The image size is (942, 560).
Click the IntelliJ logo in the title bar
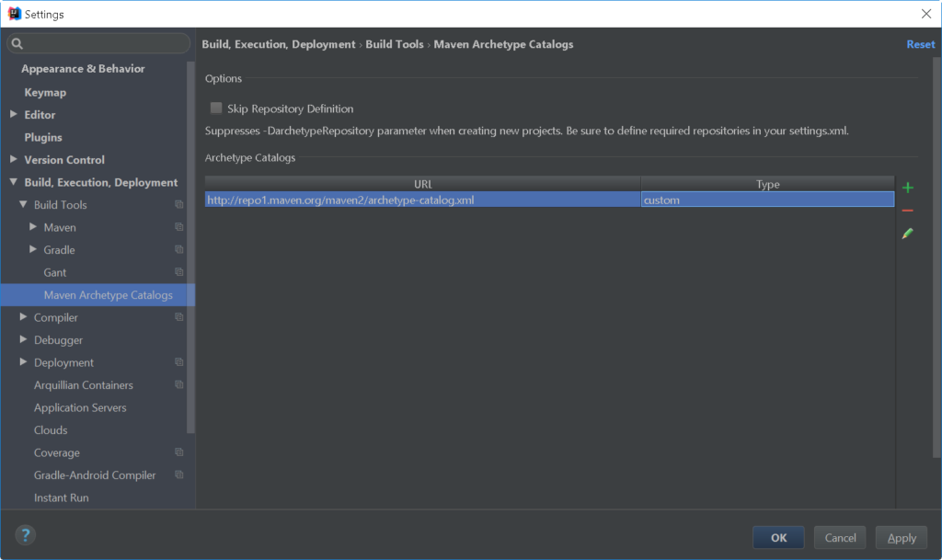pos(15,14)
